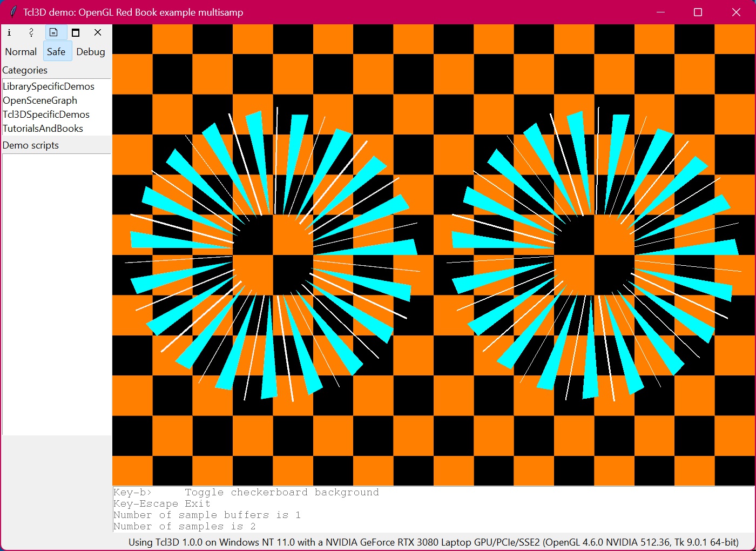Image resolution: width=756 pixels, height=551 pixels.
Task: Click the empty Demo scripts list box
Action: click(x=56, y=294)
